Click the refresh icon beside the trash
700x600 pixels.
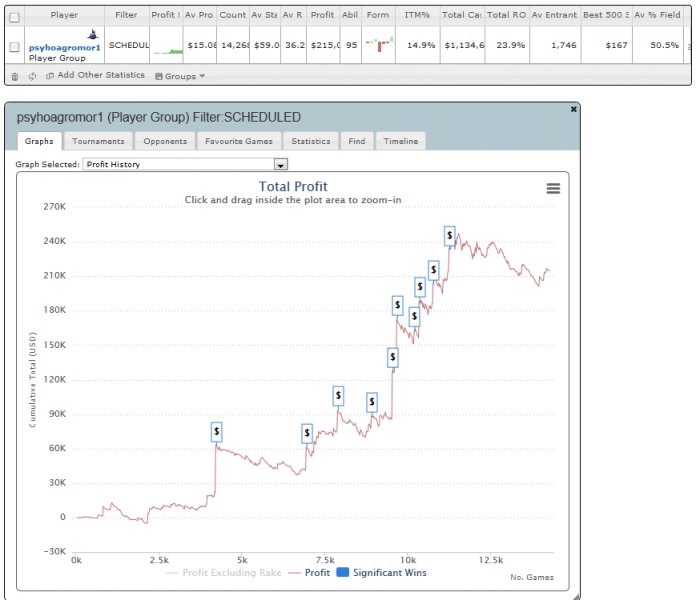(32, 76)
